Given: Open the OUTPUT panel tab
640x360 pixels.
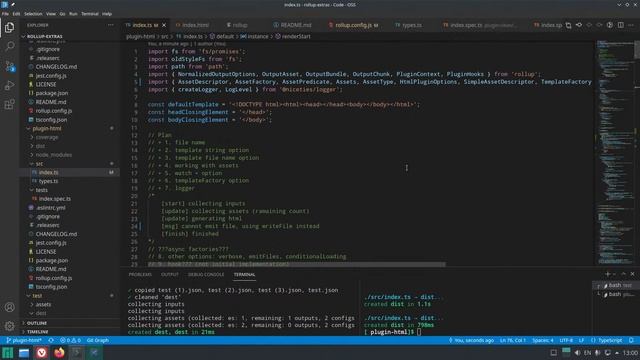Looking at the screenshot, I should point(170,274).
